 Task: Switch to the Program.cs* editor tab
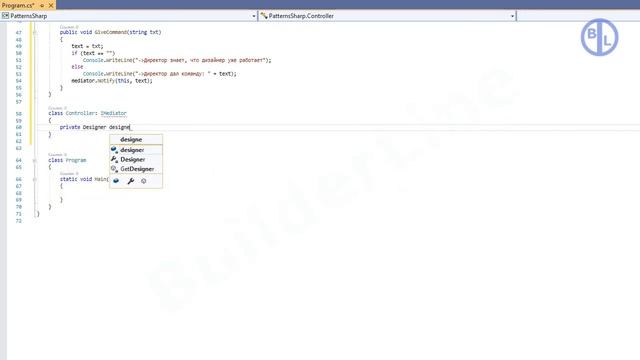pyautogui.click(x=18, y=5)
